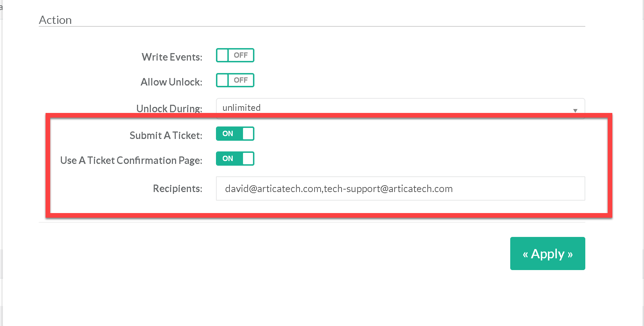
Task: Click the Submit A Ticket label
Action: [166, 135]
